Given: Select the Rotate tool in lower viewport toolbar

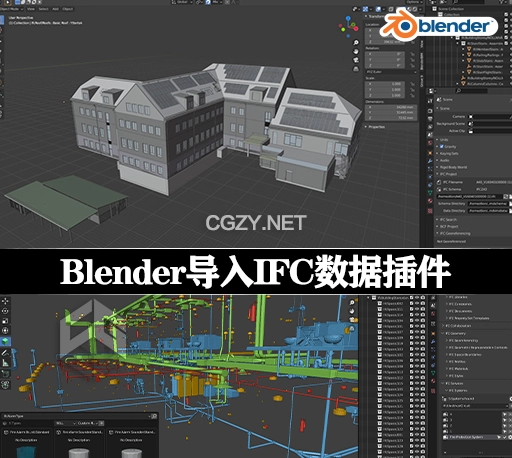Looking at the screenshot, I should (5, 311).
